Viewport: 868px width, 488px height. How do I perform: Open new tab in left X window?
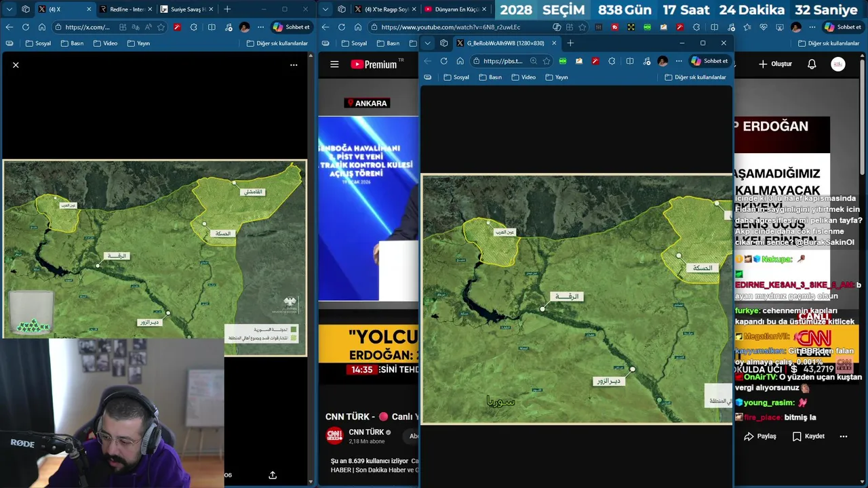[227, 9]
